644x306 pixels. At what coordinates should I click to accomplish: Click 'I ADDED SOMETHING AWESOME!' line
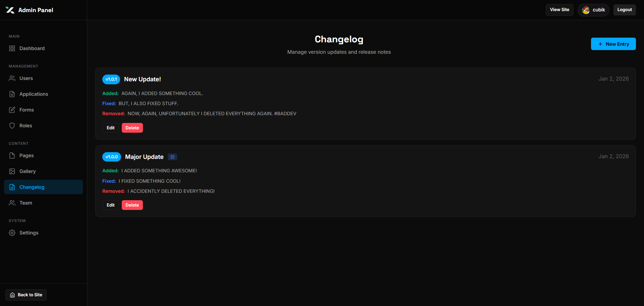click(x=159, y=171)
